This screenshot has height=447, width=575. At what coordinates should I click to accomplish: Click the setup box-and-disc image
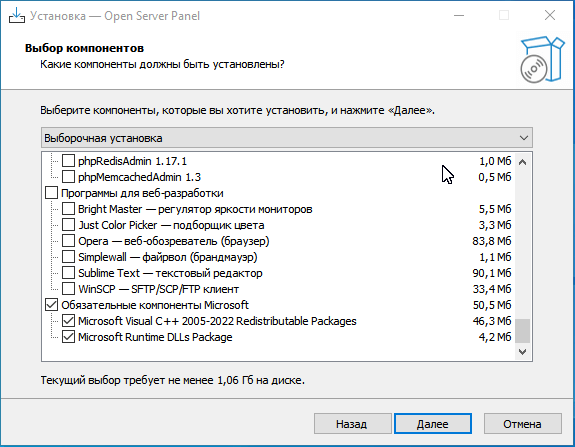tap(542, 59)
